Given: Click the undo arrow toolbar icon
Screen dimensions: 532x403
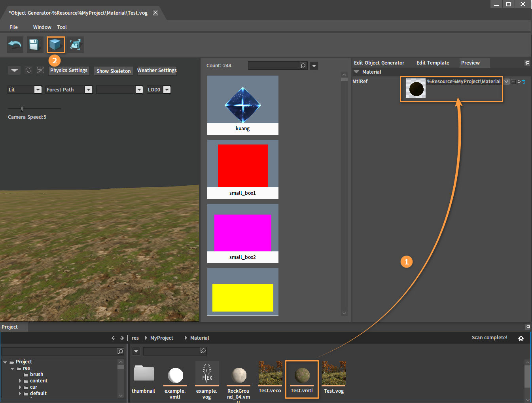Looking at the screenshot, I should coord(15,45).
